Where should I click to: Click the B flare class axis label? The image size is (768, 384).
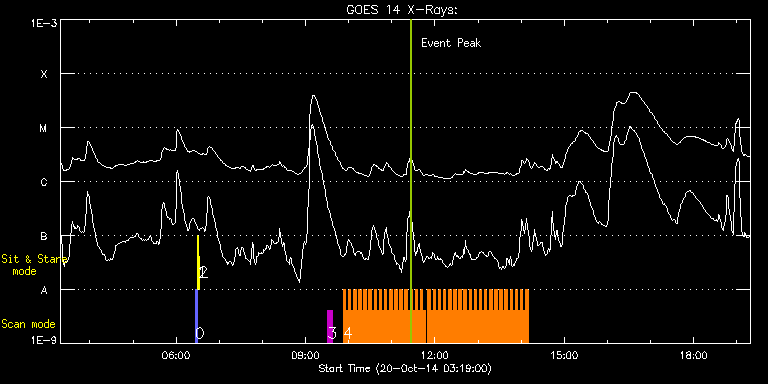[44, 236]
